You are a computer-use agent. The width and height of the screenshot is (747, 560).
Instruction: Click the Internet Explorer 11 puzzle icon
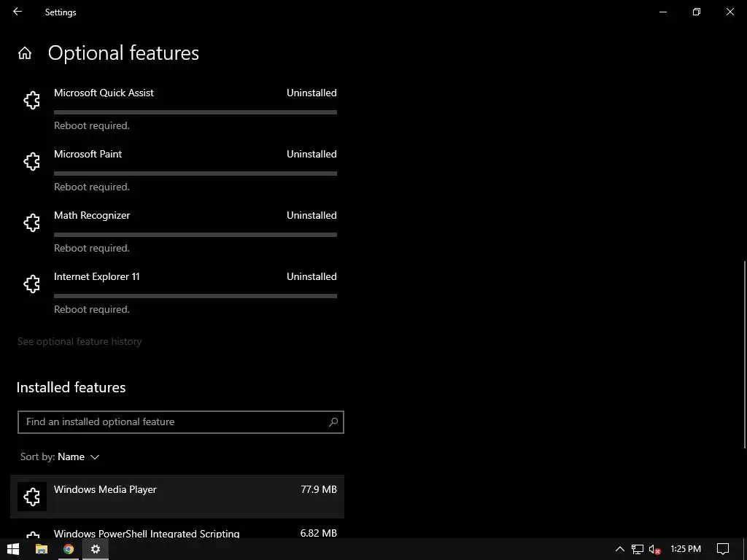(x=32, y=284)
